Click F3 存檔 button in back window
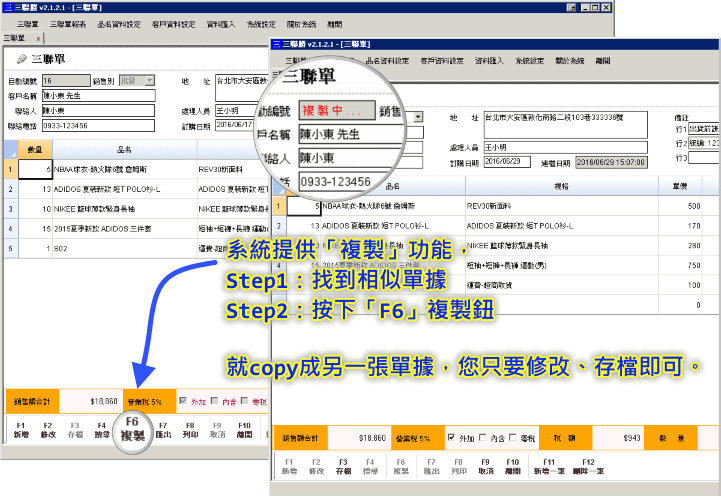Viewport: 721px width, 496px height. click(75, 430)
